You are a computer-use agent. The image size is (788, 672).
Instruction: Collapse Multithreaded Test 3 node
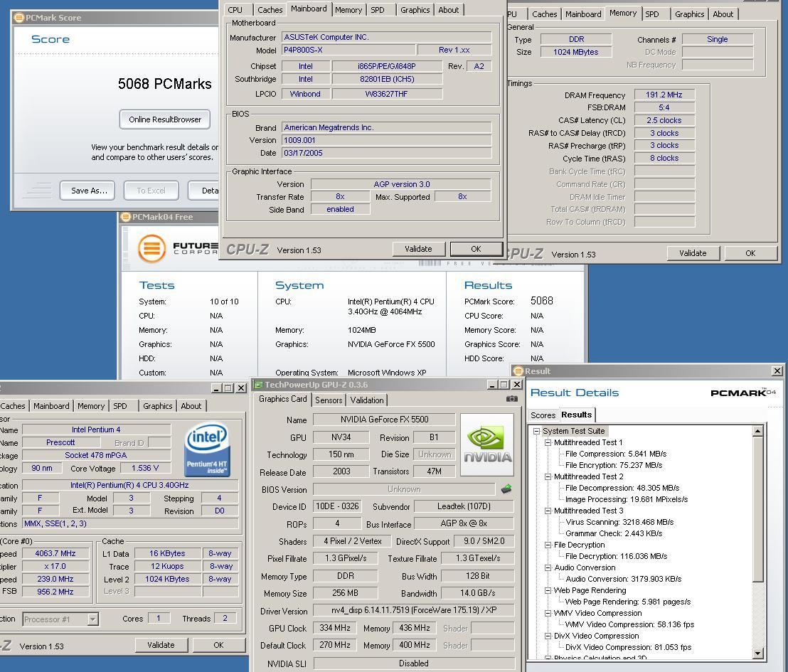coord(548,511)
